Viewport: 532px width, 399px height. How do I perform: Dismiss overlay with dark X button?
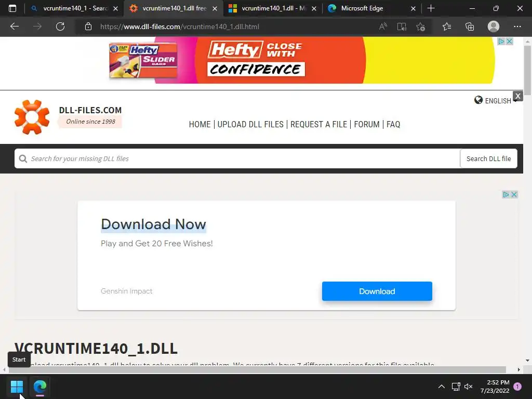(518, 96)
